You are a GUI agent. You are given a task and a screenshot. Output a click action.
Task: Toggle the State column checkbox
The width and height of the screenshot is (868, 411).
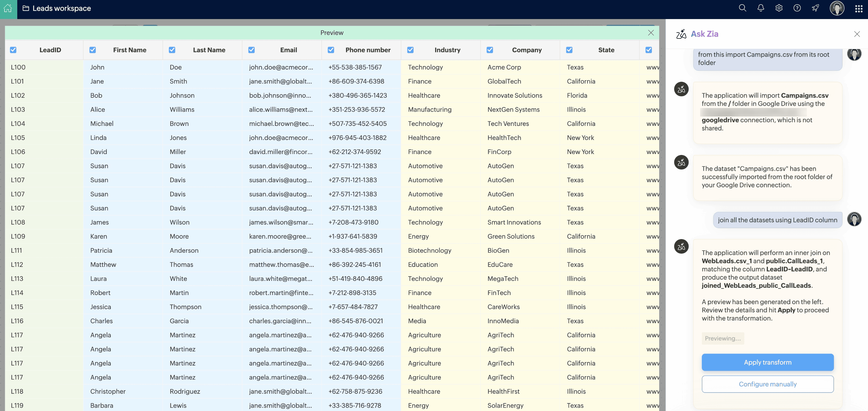point(569,50)
